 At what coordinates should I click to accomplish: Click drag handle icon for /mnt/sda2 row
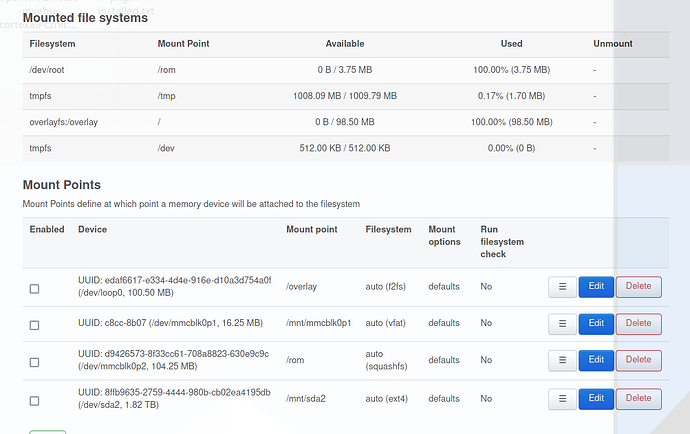click(562, 398)
